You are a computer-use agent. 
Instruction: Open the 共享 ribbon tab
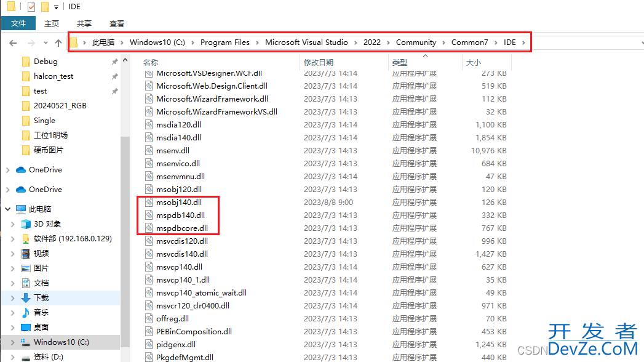(84, 24)
